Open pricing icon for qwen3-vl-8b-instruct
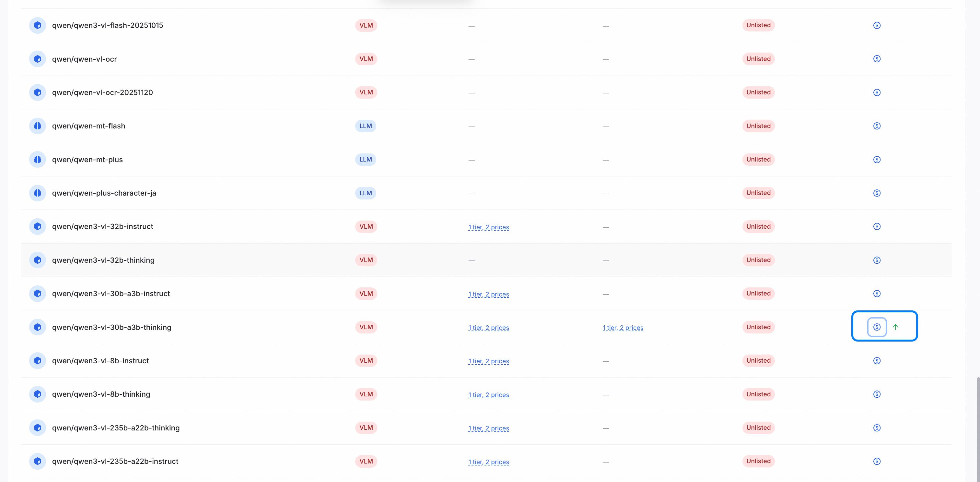This screenshot has width=980, height=482. pos(877,361)
